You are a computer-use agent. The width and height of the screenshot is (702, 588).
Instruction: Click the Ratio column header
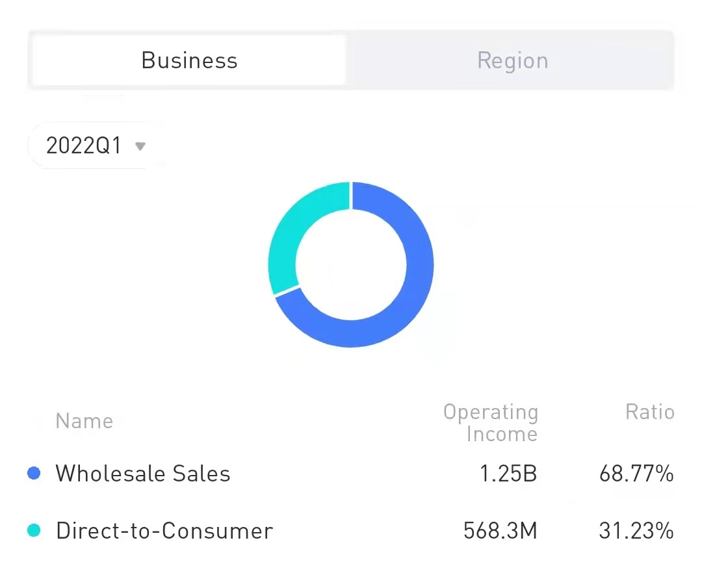[649, 412]
